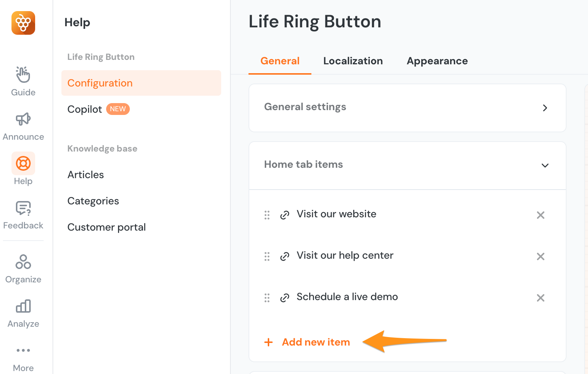Select the Help life ring icon
This screenshot has height=374, width=588.
23,163
